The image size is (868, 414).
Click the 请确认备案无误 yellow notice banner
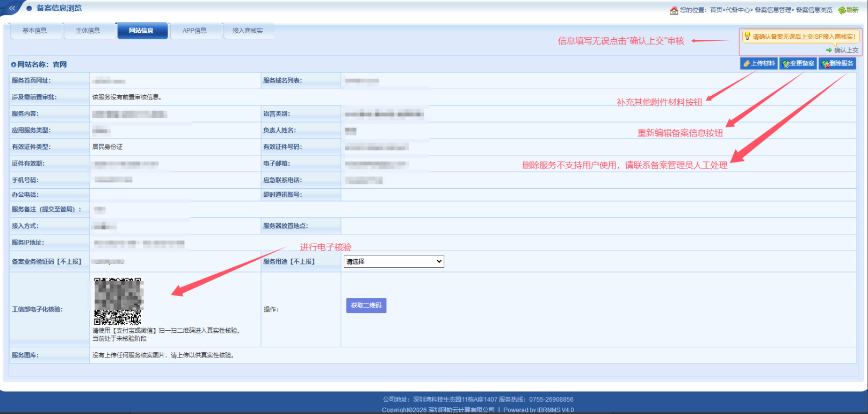point(800,37)
